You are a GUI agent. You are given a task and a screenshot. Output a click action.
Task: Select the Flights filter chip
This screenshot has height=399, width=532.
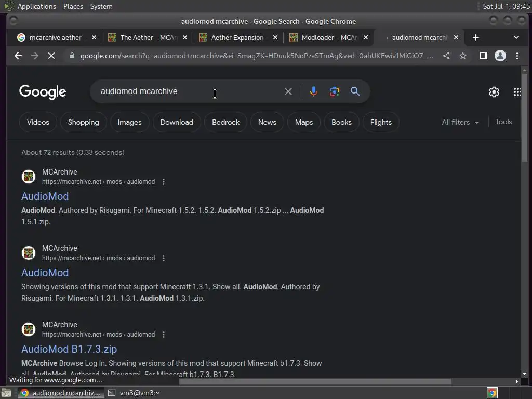pyautogui.click(x=381, y=122)
